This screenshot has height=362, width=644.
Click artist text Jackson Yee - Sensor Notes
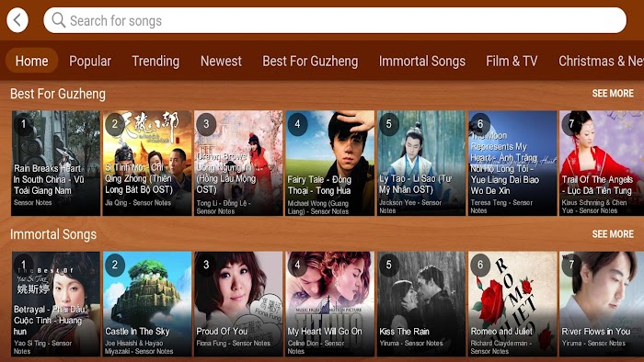coord(410,206)
